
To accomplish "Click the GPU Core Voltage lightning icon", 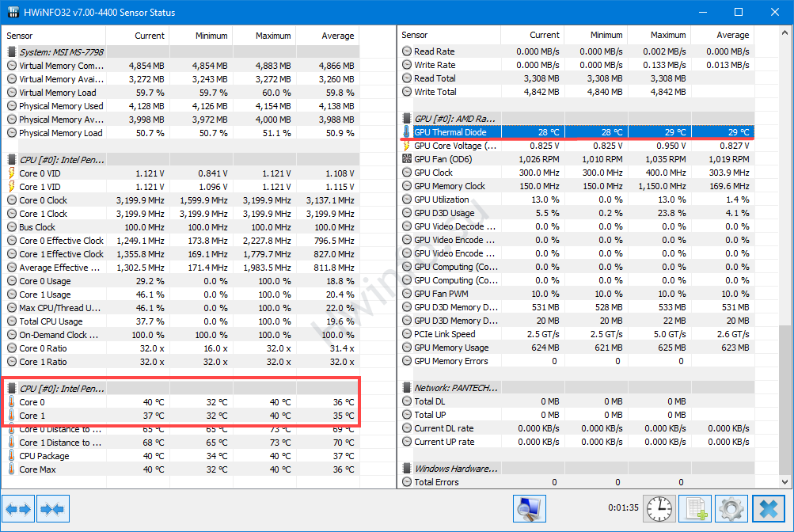I will click(x=408, y=146).
